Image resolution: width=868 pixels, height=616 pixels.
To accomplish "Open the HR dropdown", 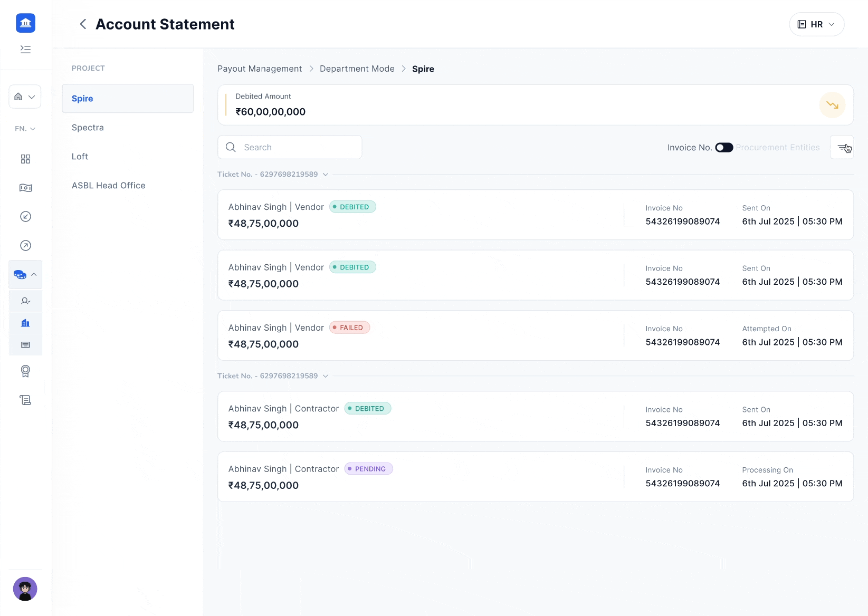I will click(x=817, y=24).
